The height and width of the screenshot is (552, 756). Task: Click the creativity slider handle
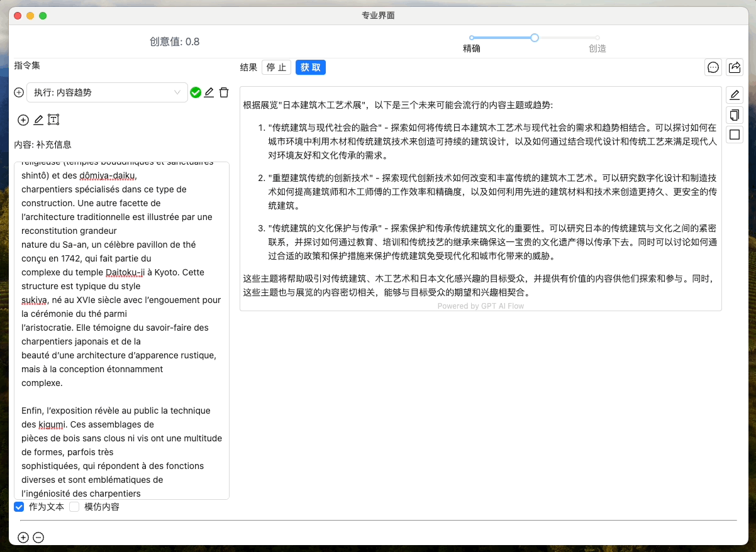pyautogui.click(x=535, y=38)
